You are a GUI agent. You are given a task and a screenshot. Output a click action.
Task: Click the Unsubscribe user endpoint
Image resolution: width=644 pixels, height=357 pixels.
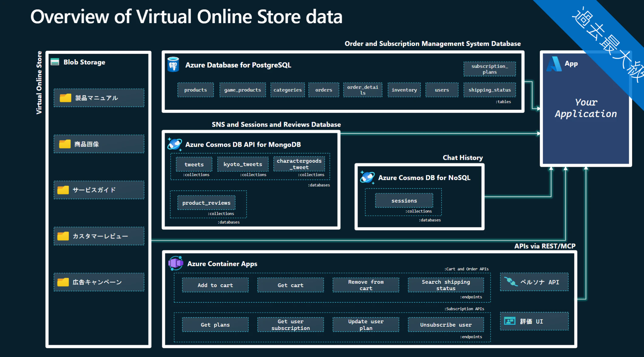click(446, 325)
